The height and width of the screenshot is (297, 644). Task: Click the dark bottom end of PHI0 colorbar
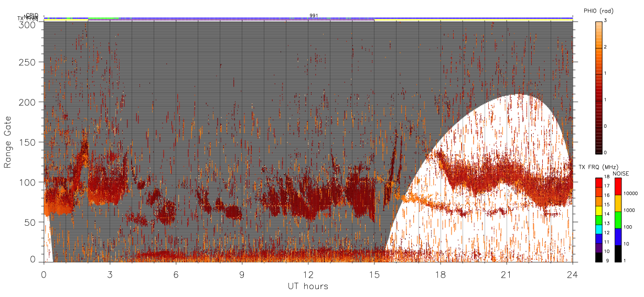pos(598,150)
